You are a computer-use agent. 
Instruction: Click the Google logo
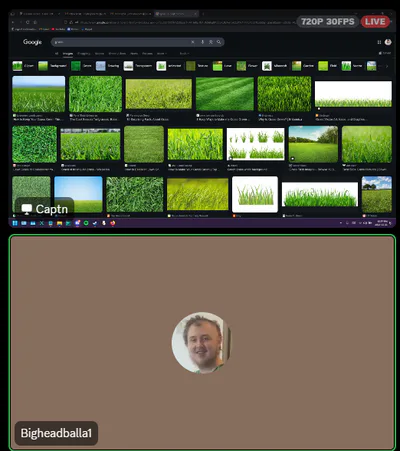[32, 42]
